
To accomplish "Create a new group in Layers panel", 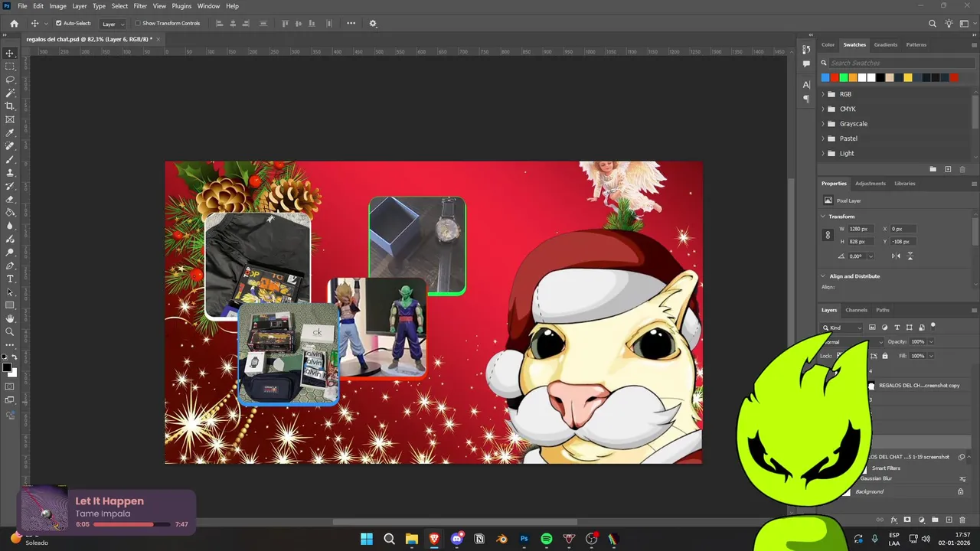I will click(935, 520).
